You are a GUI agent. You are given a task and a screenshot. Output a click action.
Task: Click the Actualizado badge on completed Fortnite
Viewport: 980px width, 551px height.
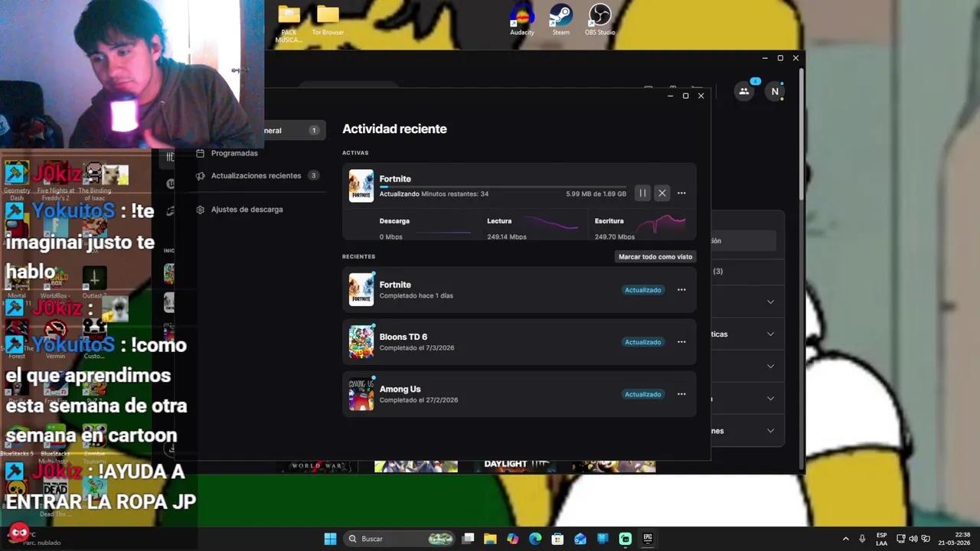click(x=642, y=290)
